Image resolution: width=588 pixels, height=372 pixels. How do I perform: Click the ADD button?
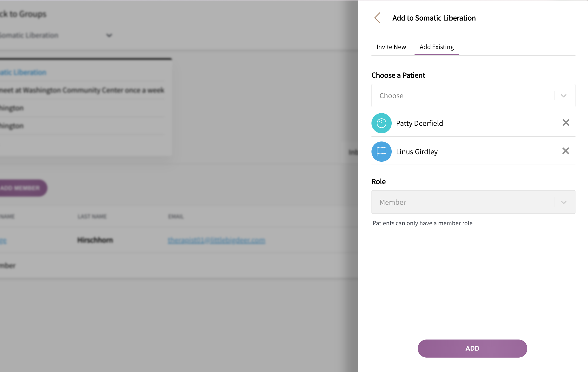(x=472, y=348)
